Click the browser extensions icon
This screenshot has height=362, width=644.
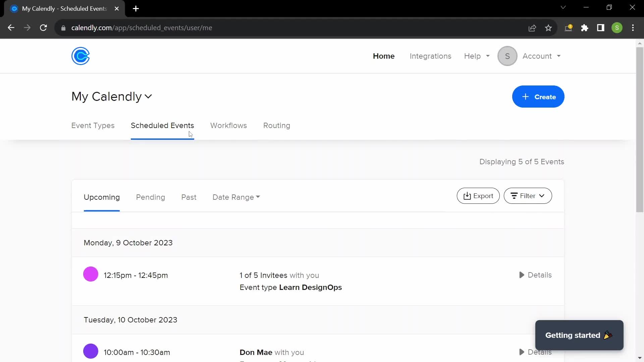coord(585,28)
